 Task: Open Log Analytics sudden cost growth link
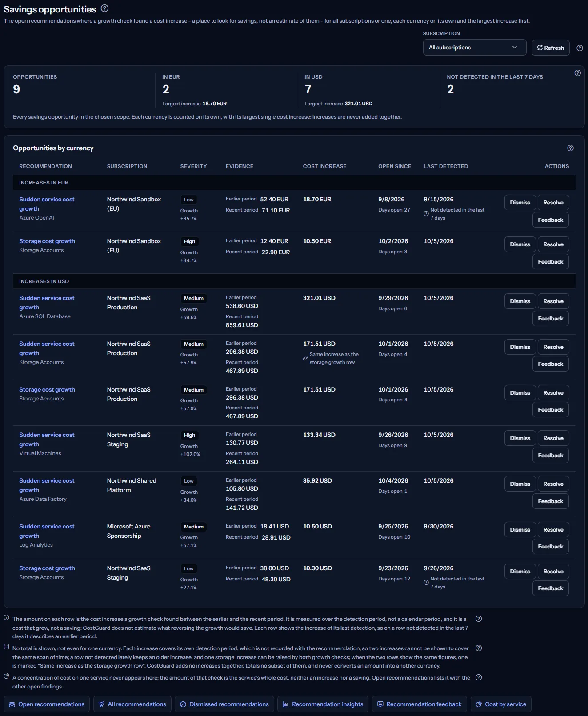pos(47,531)
